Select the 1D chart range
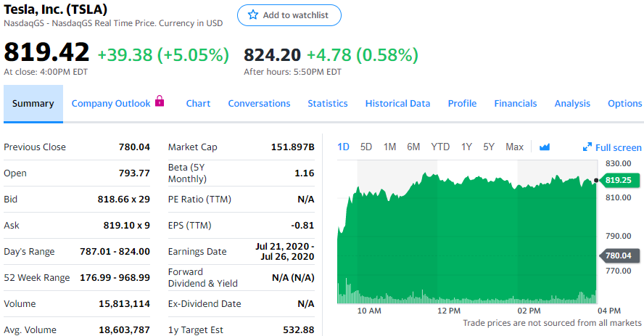This screenshot has width=644, height=336. click(344, 147)
